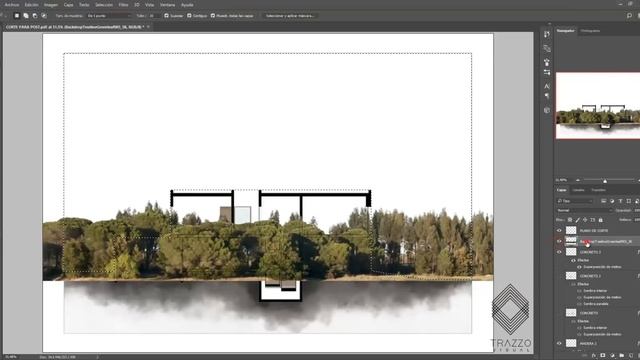Create a new layer icon
This screenshot has width=640, height=360.
(x=631, y=356)
